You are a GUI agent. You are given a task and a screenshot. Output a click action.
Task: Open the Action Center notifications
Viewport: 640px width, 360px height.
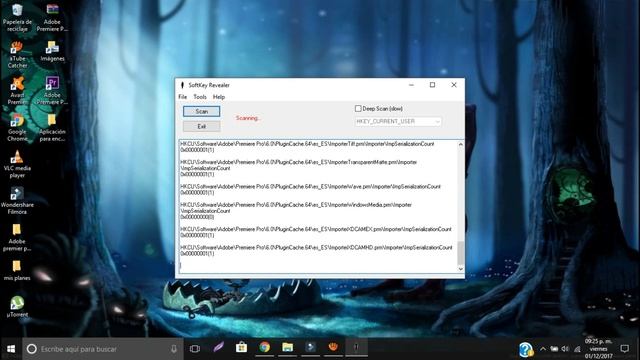pos(624,349)
